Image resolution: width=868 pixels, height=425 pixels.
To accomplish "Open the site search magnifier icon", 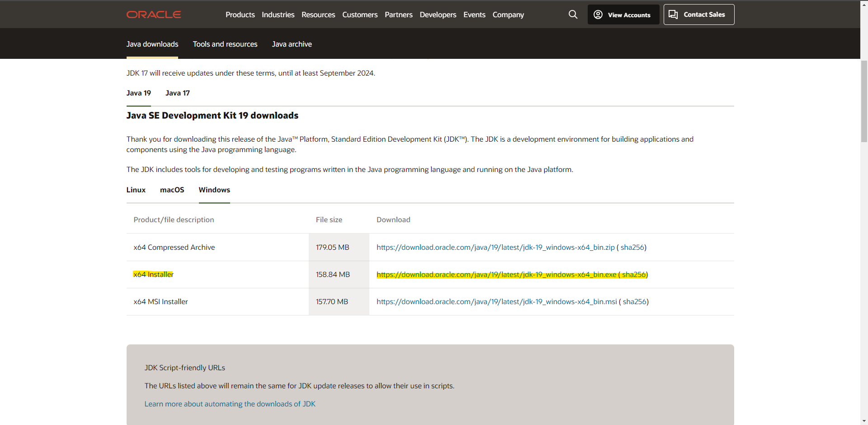I will (x=573, y=14).
